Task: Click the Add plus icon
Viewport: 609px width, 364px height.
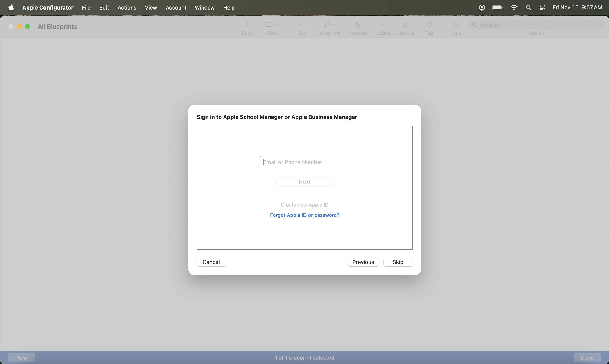Action: pyautogui.click(x=301, y=24)
